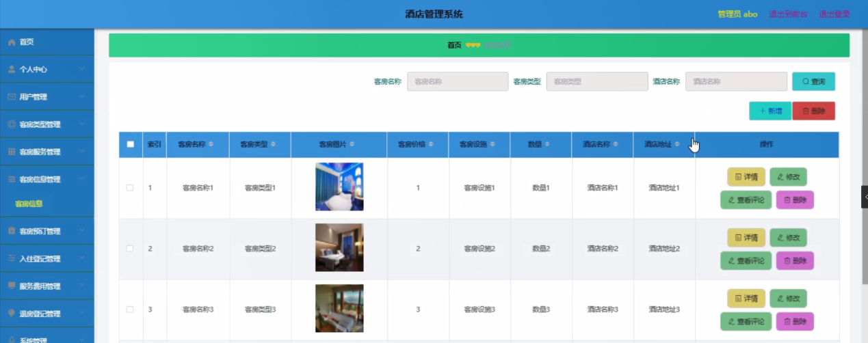Open the room photo thumbnail in row 2

coord(339,247)
